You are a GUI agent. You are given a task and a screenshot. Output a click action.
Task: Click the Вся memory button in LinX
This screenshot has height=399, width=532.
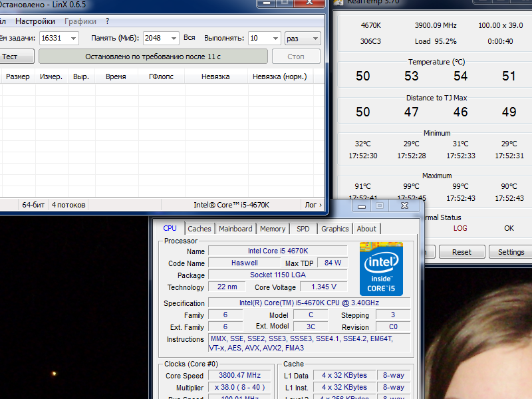click(190, 38)
